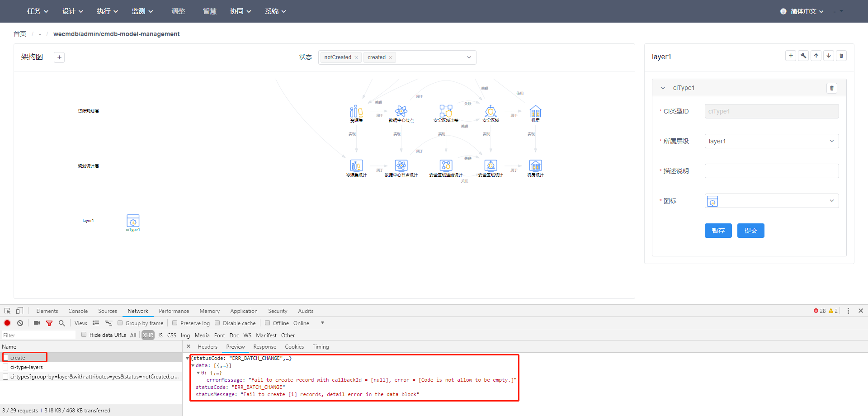
Task: Select the wrench icon in layer1 panel
Action: point(803,55)
